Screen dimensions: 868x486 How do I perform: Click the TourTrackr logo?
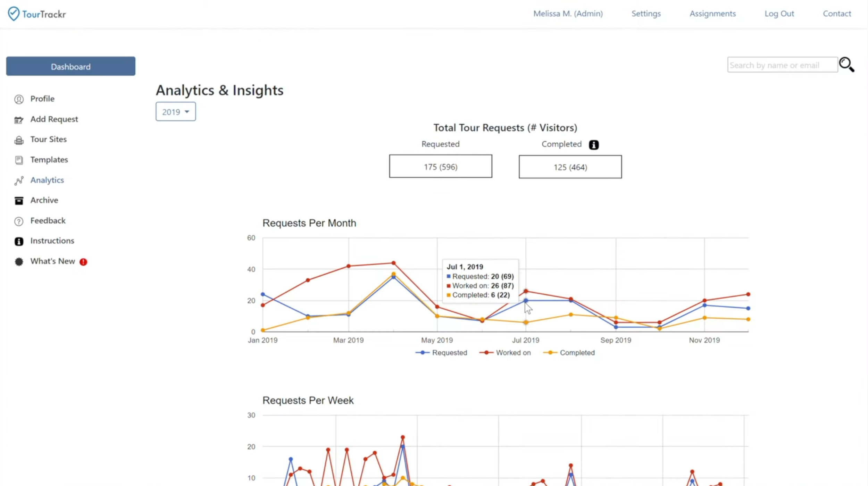37,14
